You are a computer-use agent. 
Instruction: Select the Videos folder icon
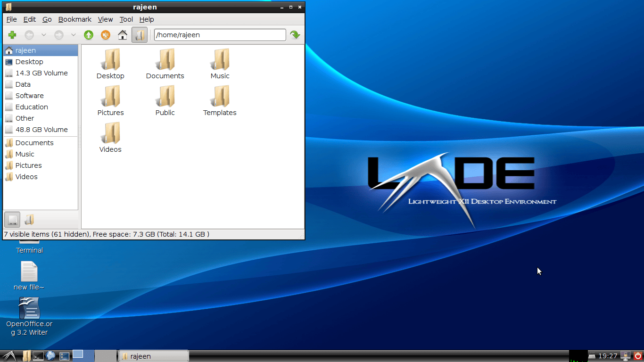click(110, 137)
